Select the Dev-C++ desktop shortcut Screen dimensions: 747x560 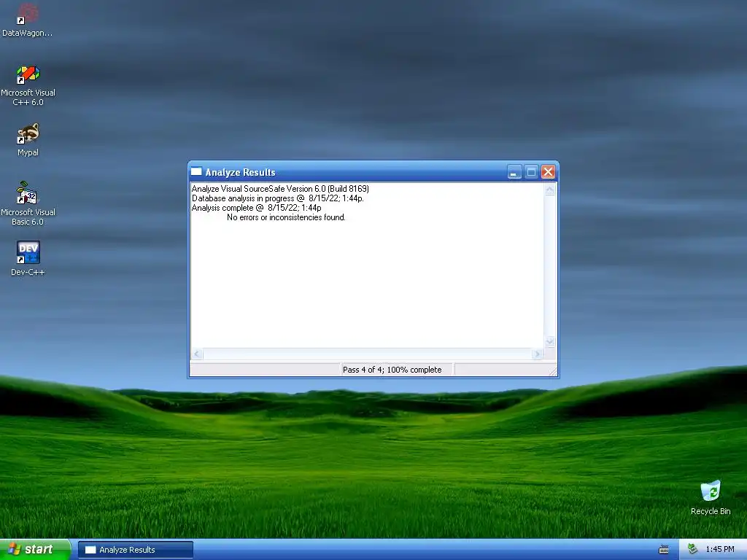(x=28, y=259)
